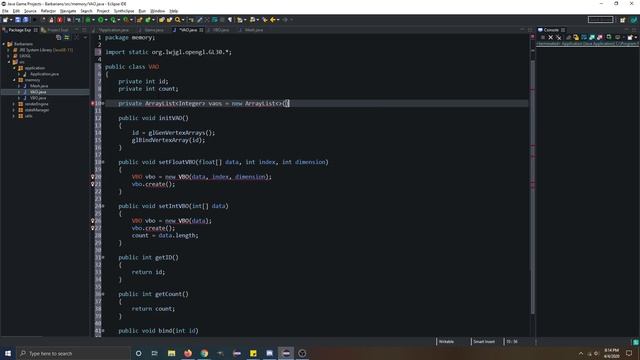Open the Run menu
640x360 pixels.
click(142, 11)
